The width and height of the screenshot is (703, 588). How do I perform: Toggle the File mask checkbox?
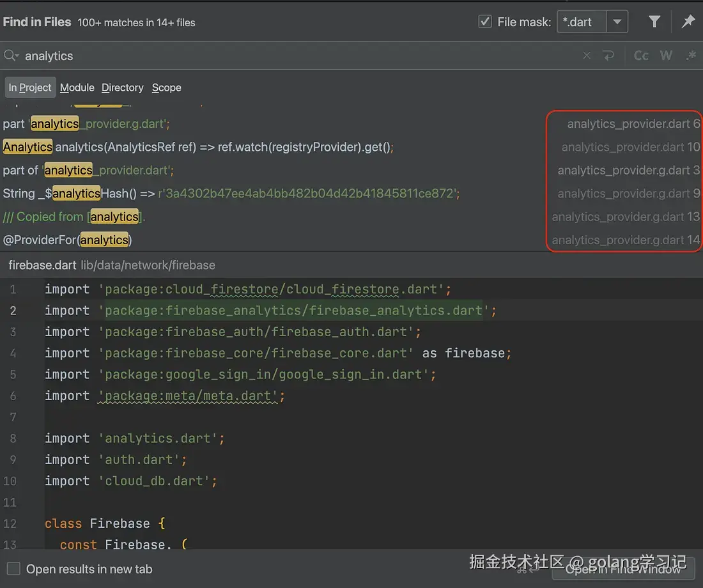(484, 22)
